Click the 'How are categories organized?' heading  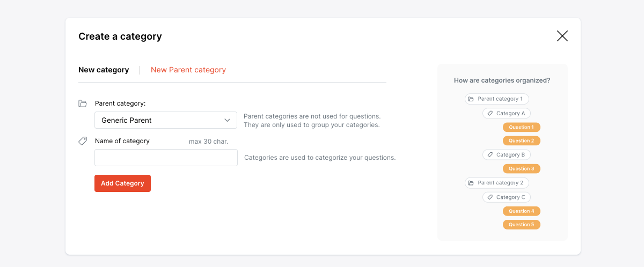(x=502, y=80)
